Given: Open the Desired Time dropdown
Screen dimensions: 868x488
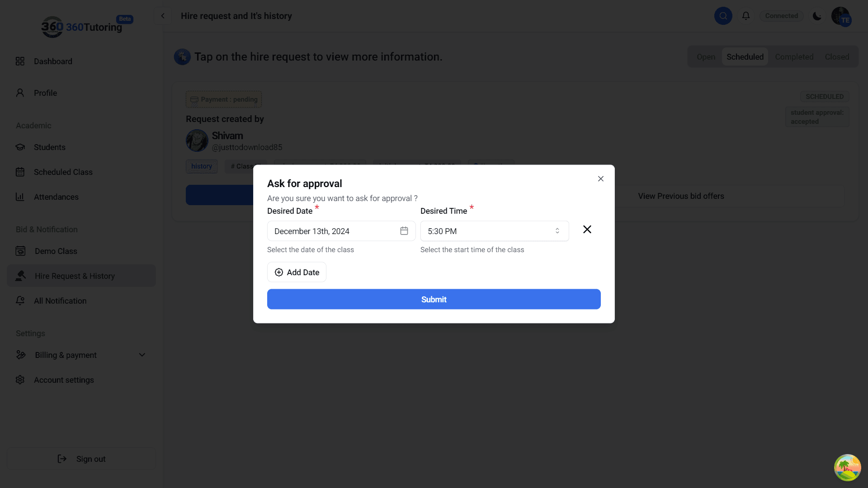Looking at the screenshot, I should pyautogui.click(x=495, y=231).
